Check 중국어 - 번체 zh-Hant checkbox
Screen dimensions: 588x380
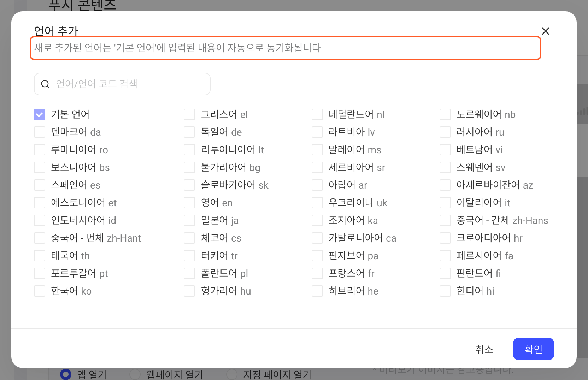click(40, 238)
